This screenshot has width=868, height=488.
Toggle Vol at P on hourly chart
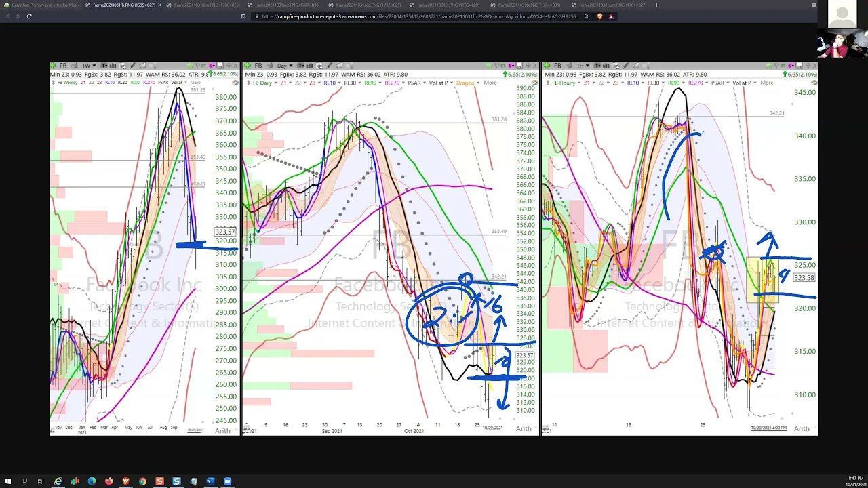pos(742,83)
